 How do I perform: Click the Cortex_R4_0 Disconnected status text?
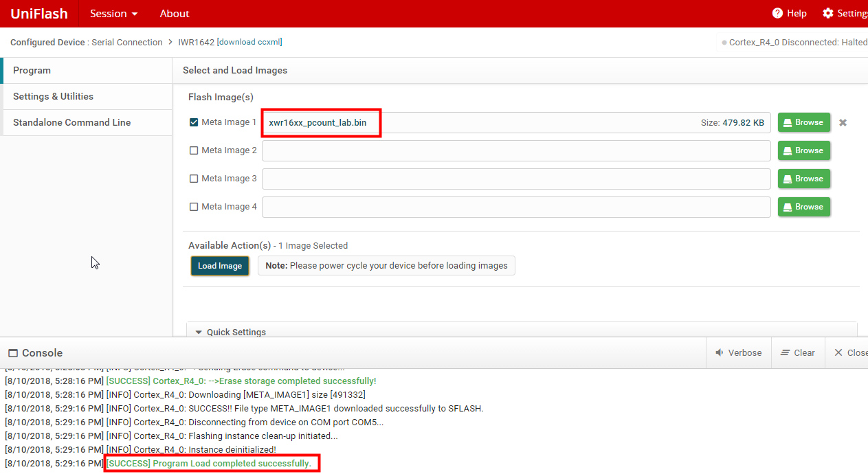point(798,43)
